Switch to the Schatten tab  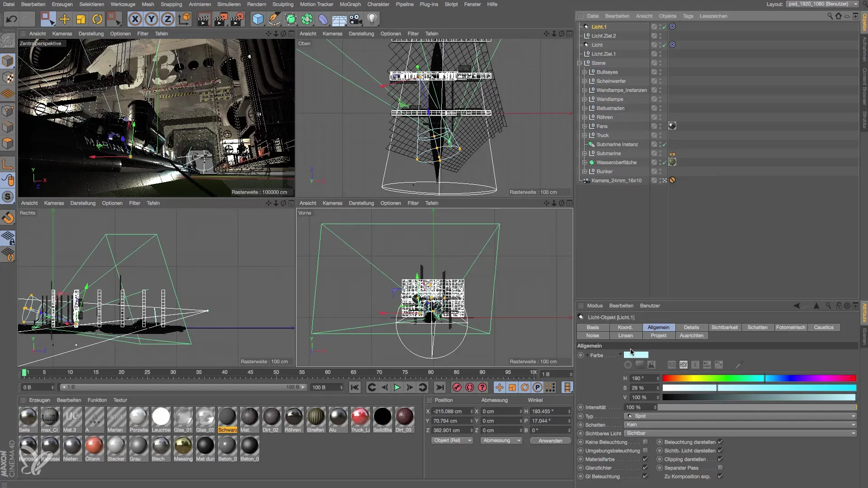[757, 328]
